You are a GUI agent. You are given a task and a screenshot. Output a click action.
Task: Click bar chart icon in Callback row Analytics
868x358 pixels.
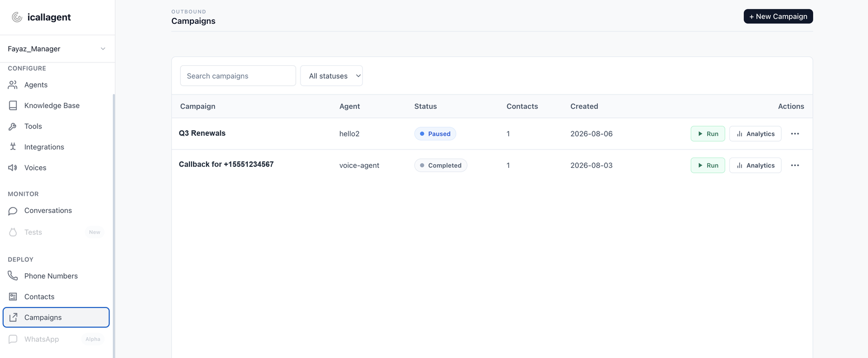[739, 165]
